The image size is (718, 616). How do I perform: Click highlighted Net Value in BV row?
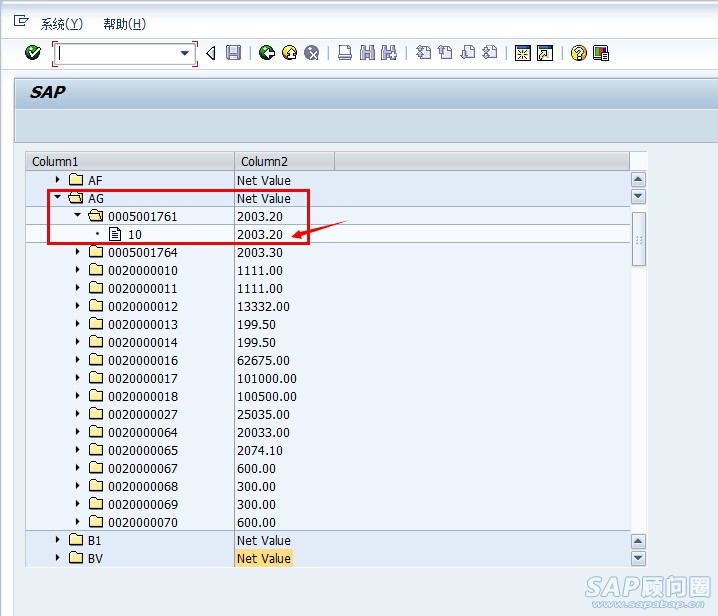click(264, 559)
